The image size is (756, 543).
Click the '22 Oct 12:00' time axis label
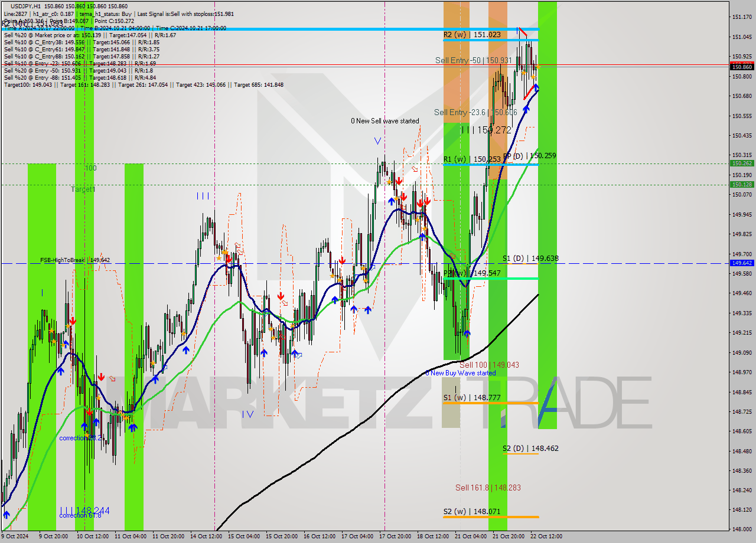(x=546, y=537)
